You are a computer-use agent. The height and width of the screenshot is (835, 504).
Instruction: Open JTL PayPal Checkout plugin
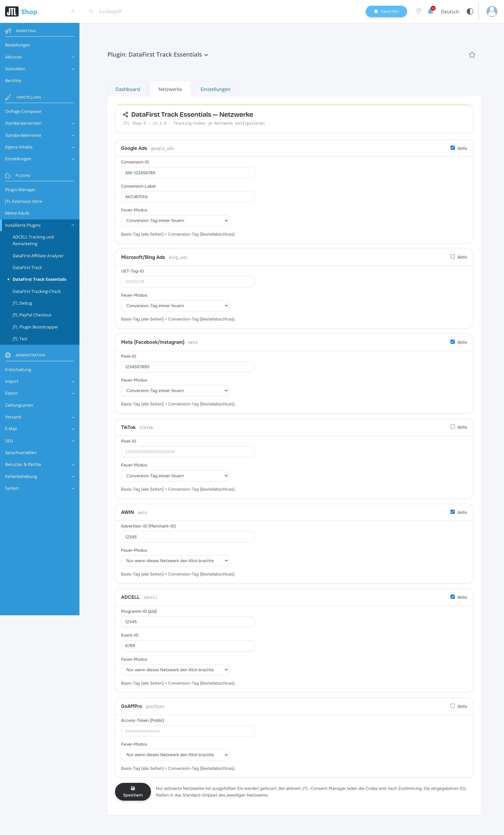(32, 315)
